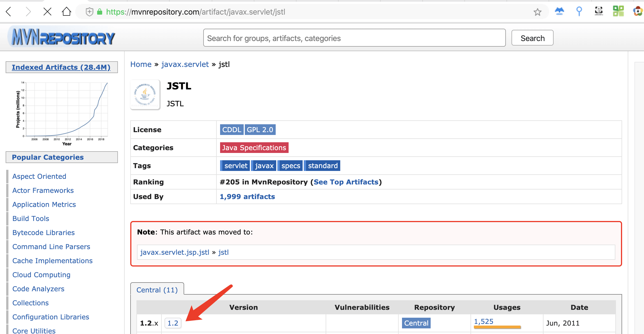This screenshot has width=644, height=334.
Task: Open Home breadcrumb link
Action: click(x=141, y=64)
